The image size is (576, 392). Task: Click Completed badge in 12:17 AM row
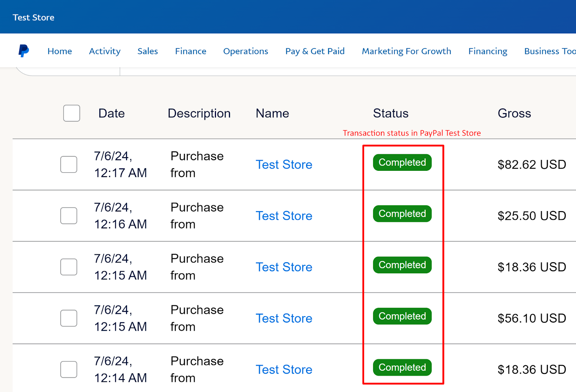(x=402, y=162)
